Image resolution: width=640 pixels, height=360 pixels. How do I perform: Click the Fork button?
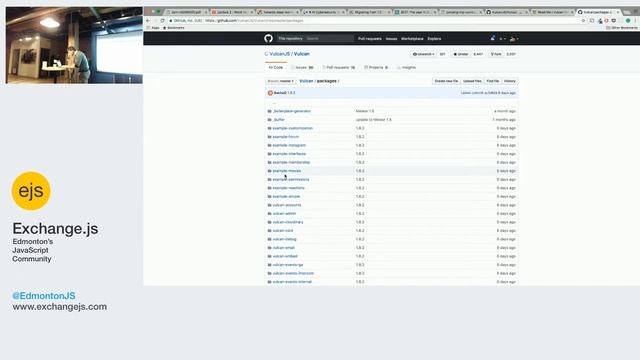[x=496, y=54]
